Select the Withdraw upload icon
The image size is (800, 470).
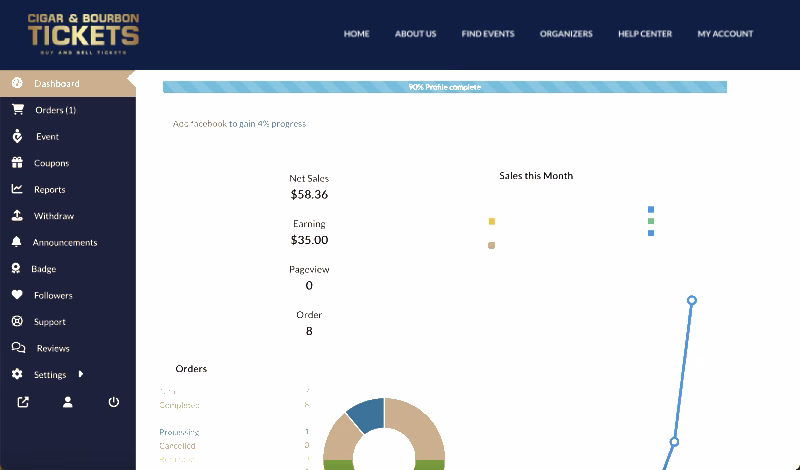point(17,216)
